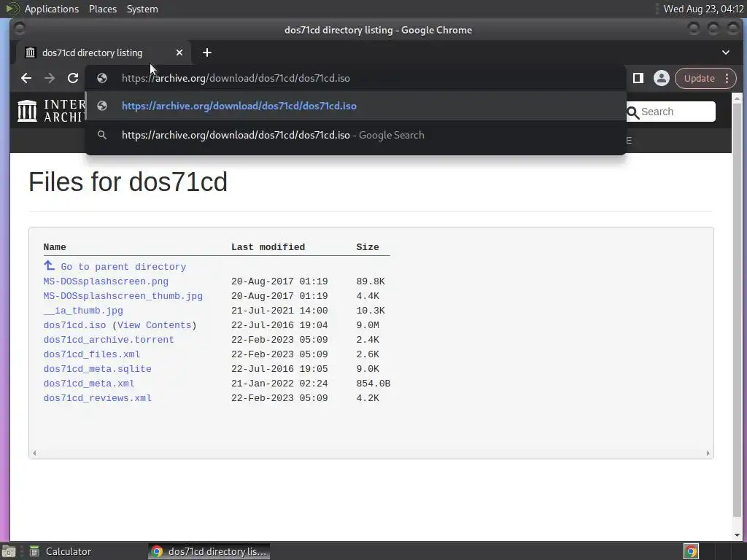
Task: Open the Chrome three-dot menu
Action: click(727, 78)
